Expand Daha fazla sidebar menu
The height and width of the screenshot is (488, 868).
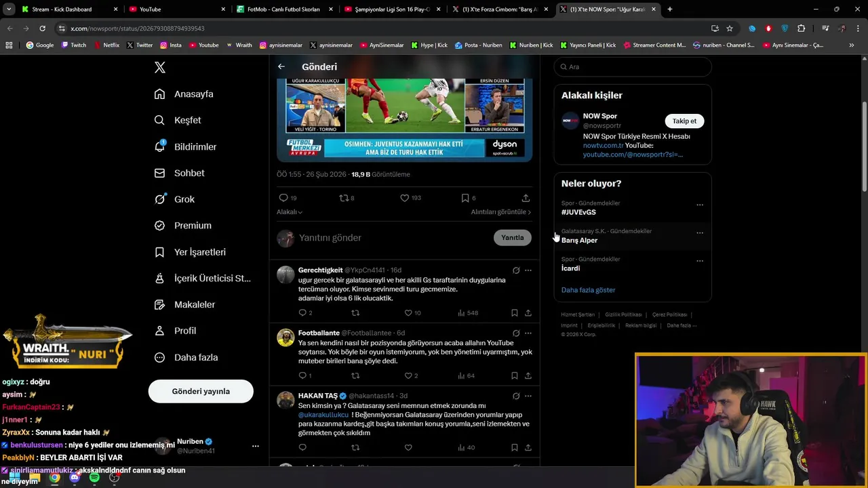coord(186,357)
